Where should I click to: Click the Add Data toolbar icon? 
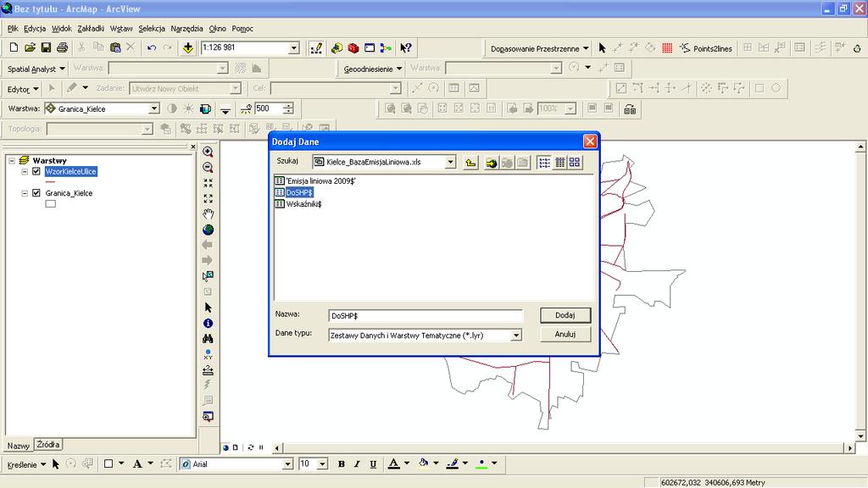coord(188,48)
